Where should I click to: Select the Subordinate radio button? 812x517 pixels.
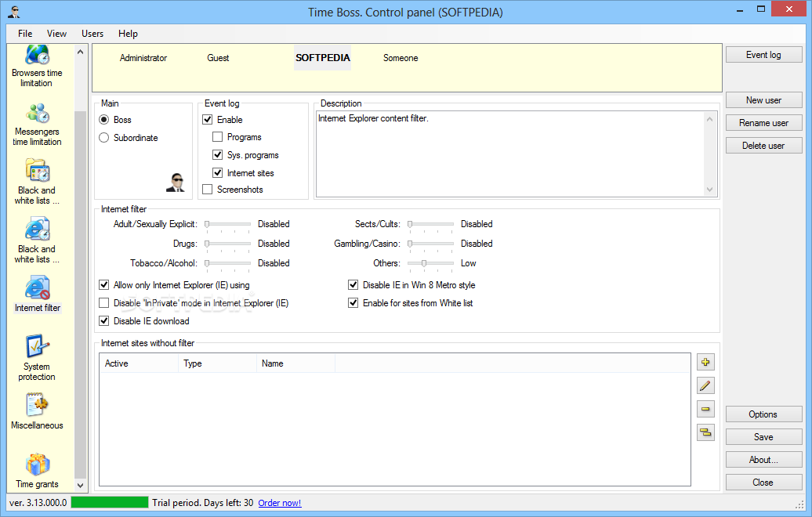(104, 138)
